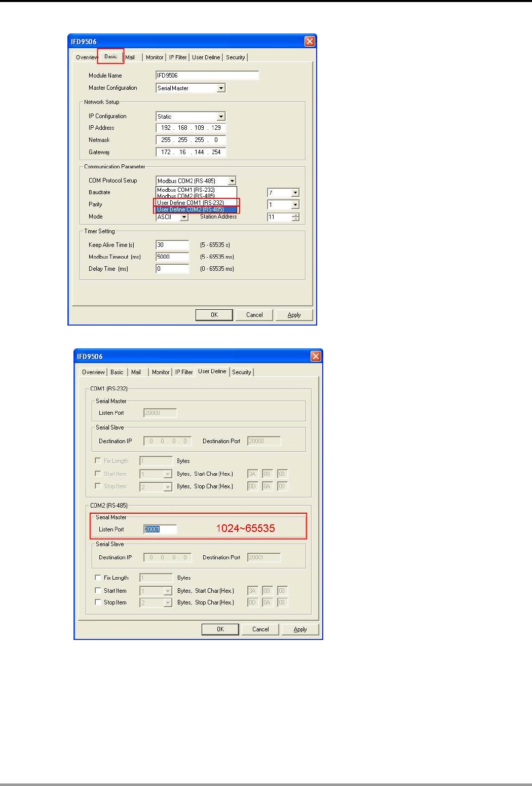Open Monitor tab in bottom dialog
Image resolution: width=532 pixels, height=786 pixels.
coord(161,372)
